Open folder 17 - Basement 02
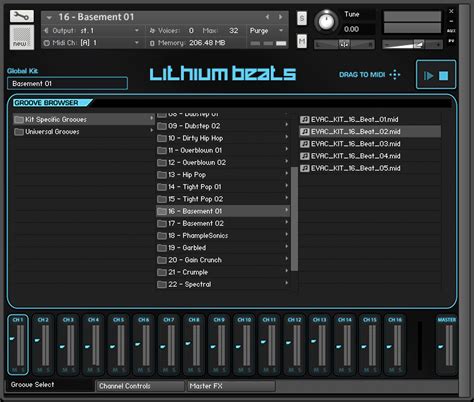The width and height of the screenshot is (474, 402). point(223,223)
